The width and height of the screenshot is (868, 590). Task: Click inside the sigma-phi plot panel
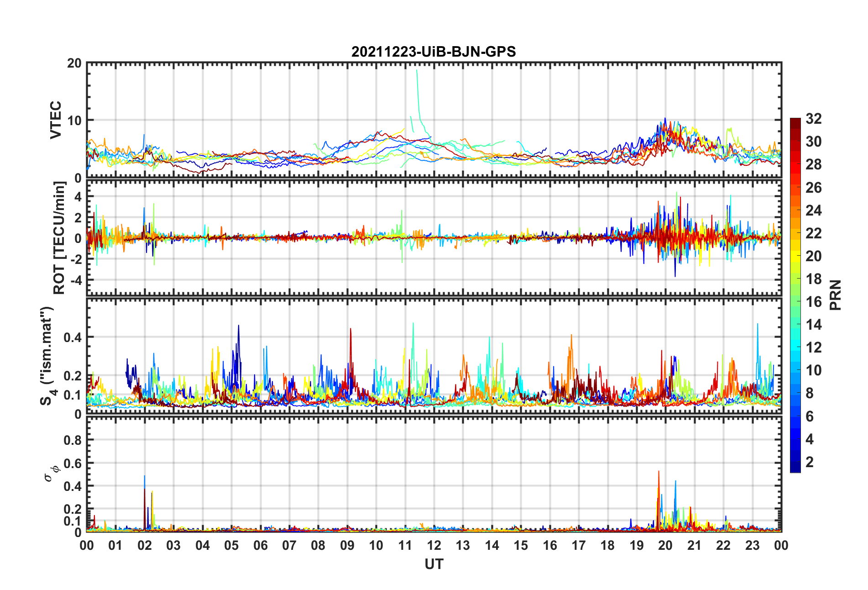click(434, 475)
